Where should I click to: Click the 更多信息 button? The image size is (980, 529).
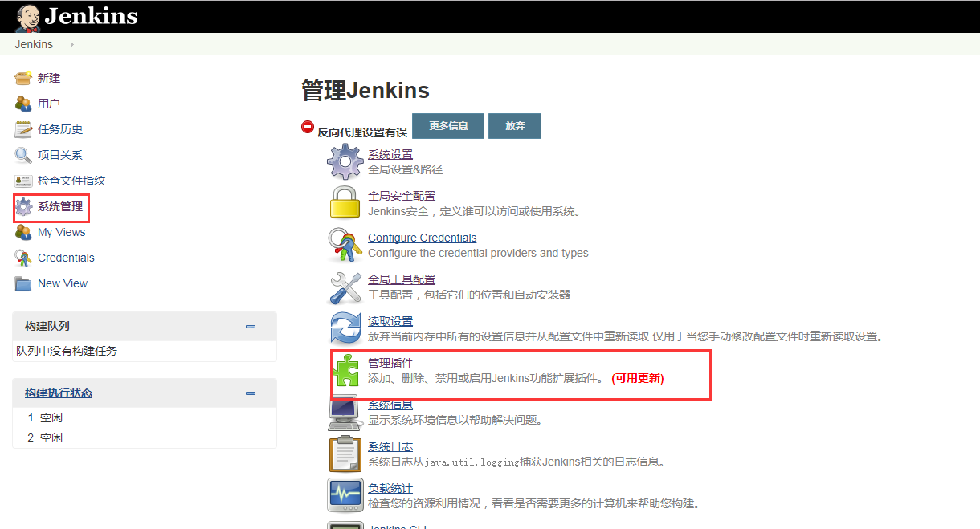click(447, 126)
